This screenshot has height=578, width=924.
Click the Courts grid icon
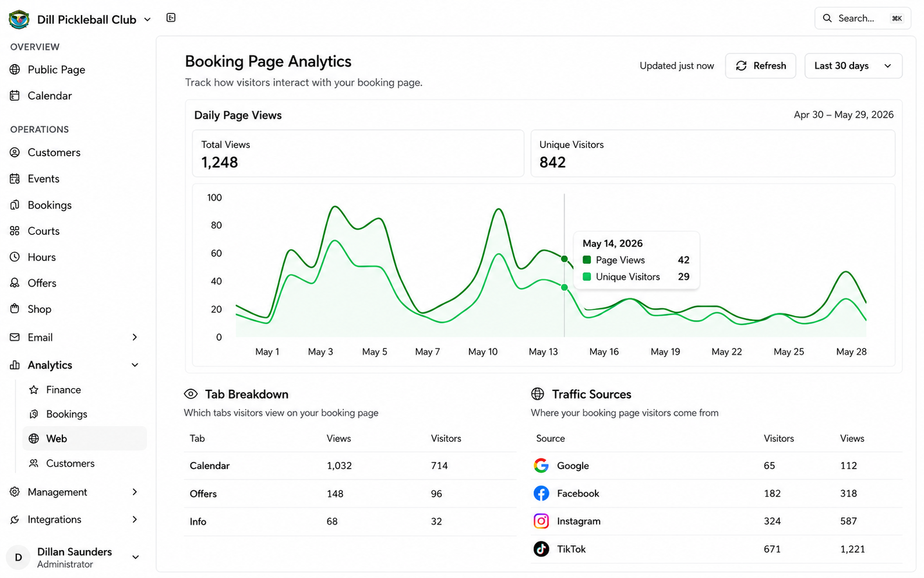[x=15, y=231]
